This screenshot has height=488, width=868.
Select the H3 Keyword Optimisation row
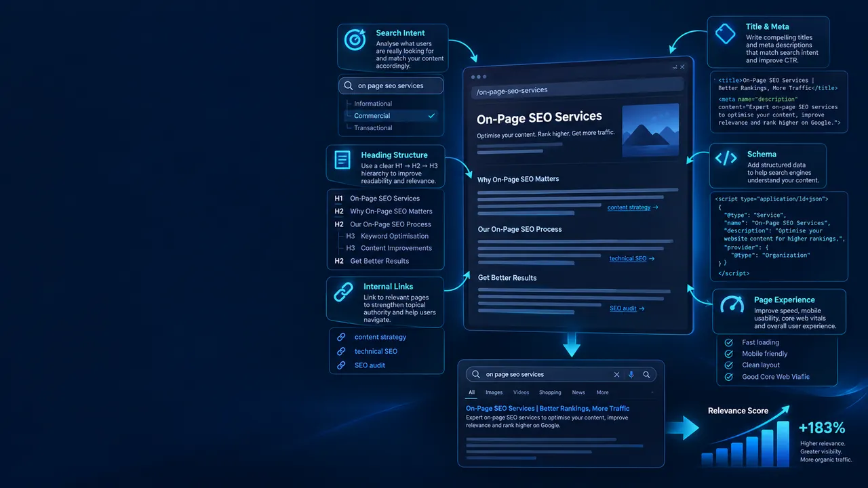[387, 237]
